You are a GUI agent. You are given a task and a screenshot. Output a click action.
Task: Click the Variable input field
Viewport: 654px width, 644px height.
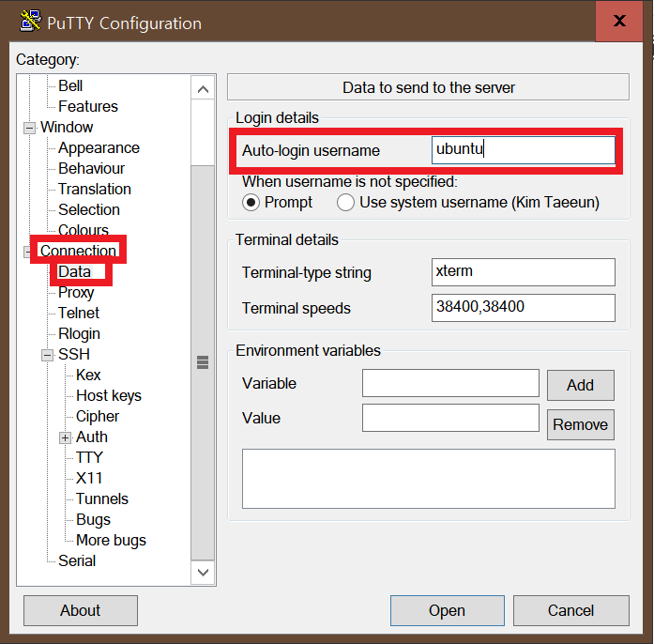pyautogui.click(x=450, y=383)
